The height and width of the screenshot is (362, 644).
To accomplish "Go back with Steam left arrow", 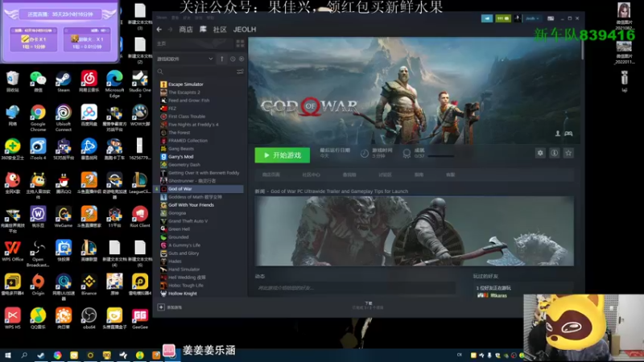I will click(159, 30).
